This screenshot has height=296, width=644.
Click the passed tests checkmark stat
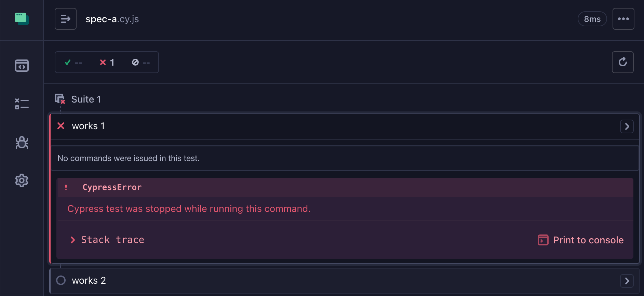(x=73, y=62)
